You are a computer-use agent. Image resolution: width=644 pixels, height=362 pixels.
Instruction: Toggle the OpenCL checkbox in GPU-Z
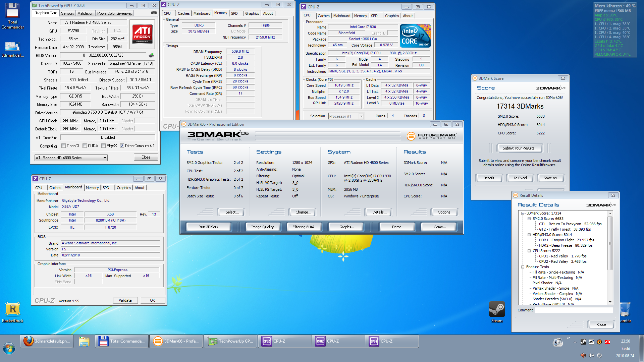pyautogui.click(x=64, y=146)
